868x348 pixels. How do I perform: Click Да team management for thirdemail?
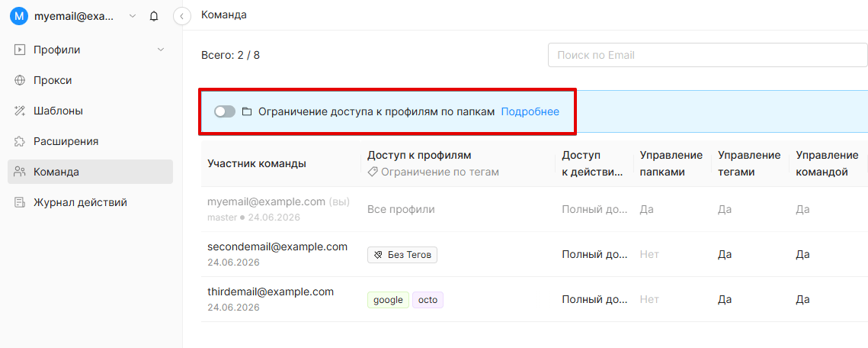point(802,299)
